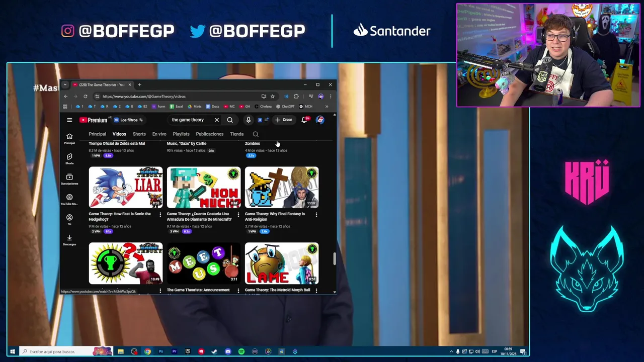Open Principal in the left sidebar
Viewport: 644px width, 362px height.
coord(69,139)
